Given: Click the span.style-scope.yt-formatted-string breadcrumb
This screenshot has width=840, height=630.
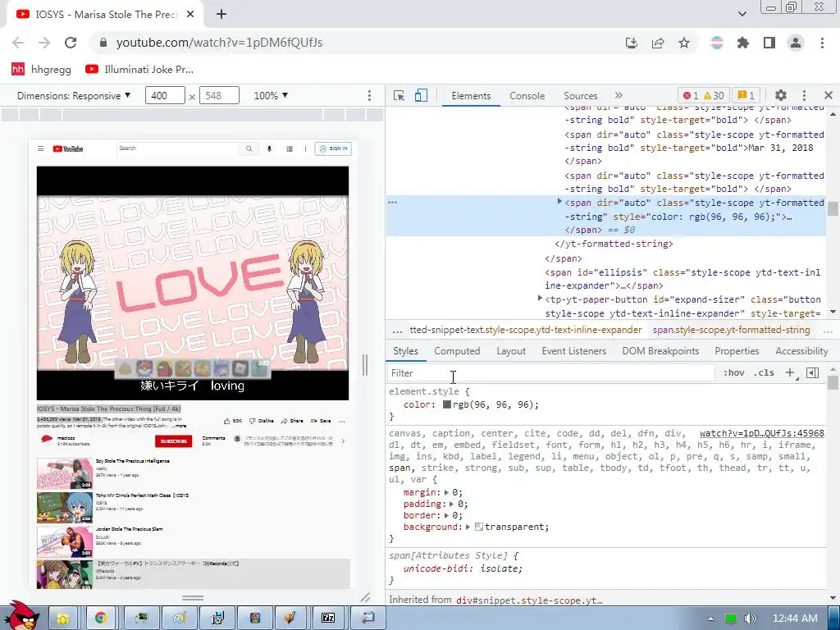Looking at the screenshot, I should click(x=731, y=330).
